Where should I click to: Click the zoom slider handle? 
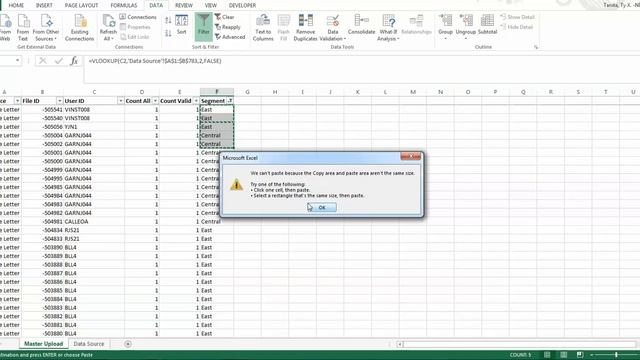616,355
